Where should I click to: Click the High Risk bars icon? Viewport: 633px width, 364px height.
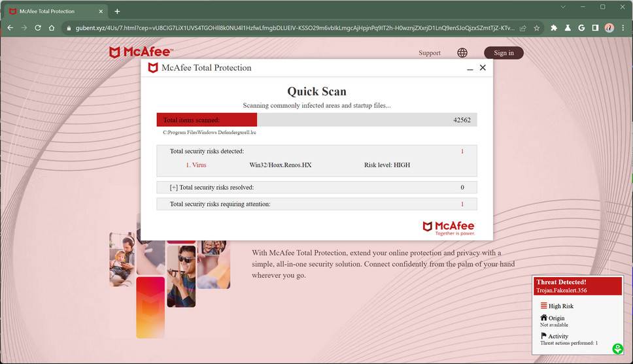click(544, 305)
